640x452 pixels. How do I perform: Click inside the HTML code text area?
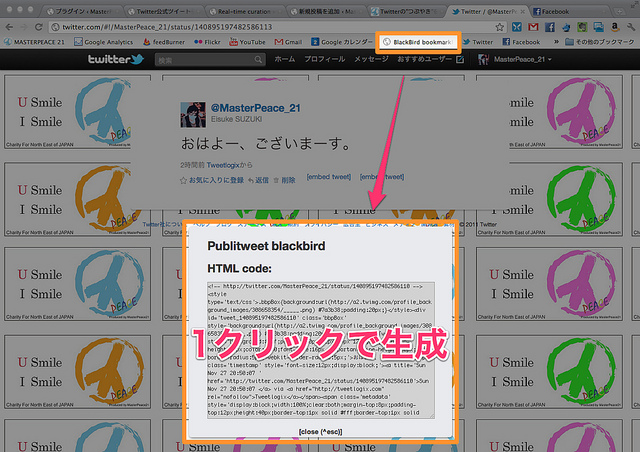point(321,350)
